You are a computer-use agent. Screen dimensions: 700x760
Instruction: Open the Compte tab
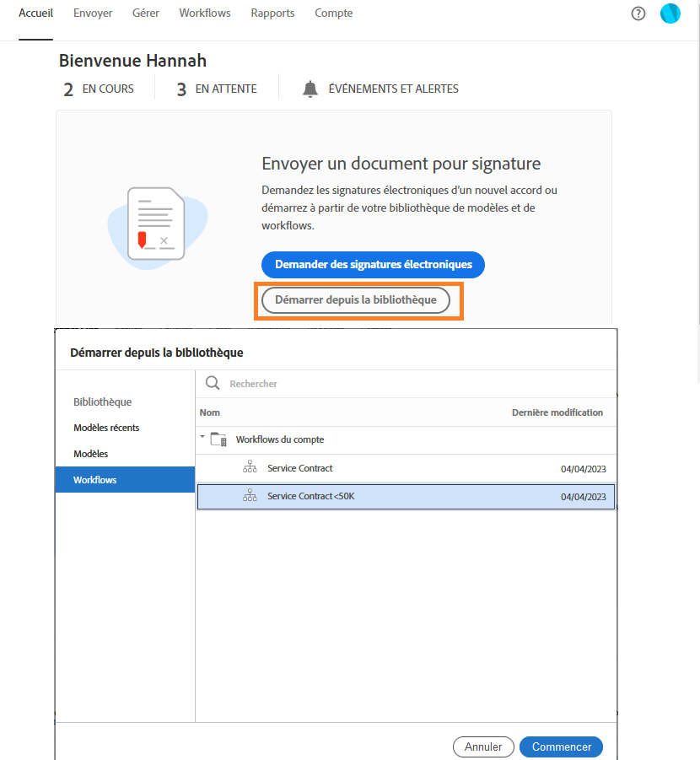point(333,13)
